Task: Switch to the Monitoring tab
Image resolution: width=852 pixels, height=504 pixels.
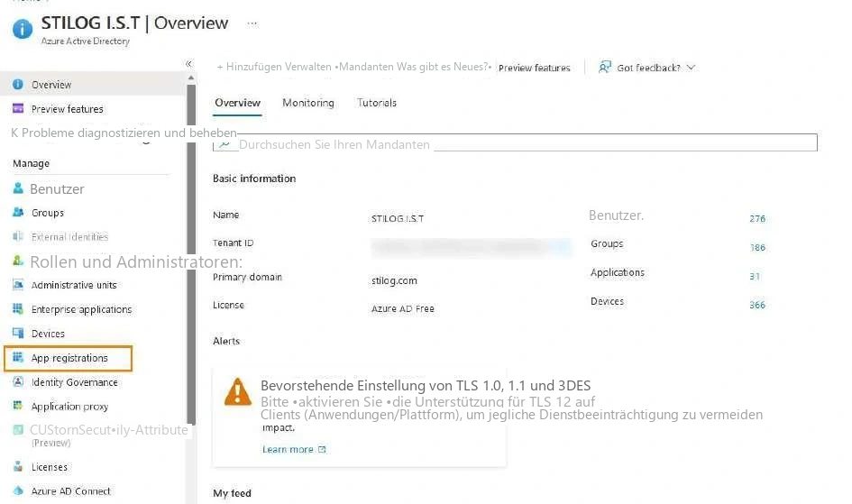Action: click(x=308, y=103)
